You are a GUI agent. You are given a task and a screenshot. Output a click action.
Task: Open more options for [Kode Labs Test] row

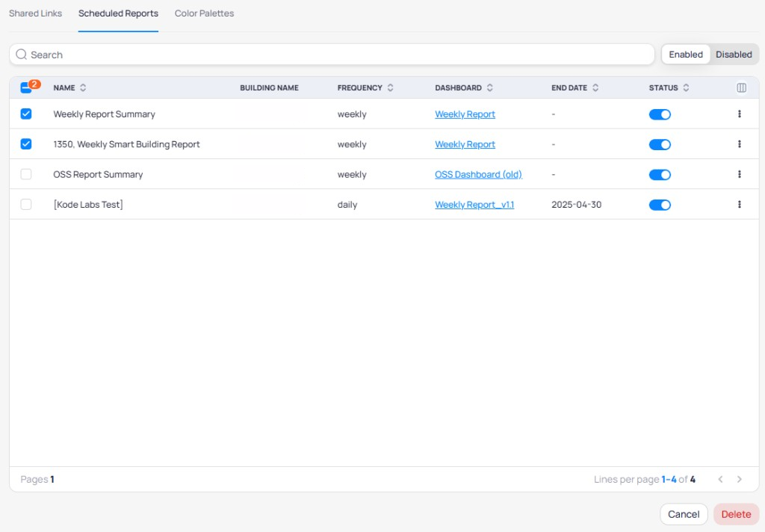click(739, 205)
